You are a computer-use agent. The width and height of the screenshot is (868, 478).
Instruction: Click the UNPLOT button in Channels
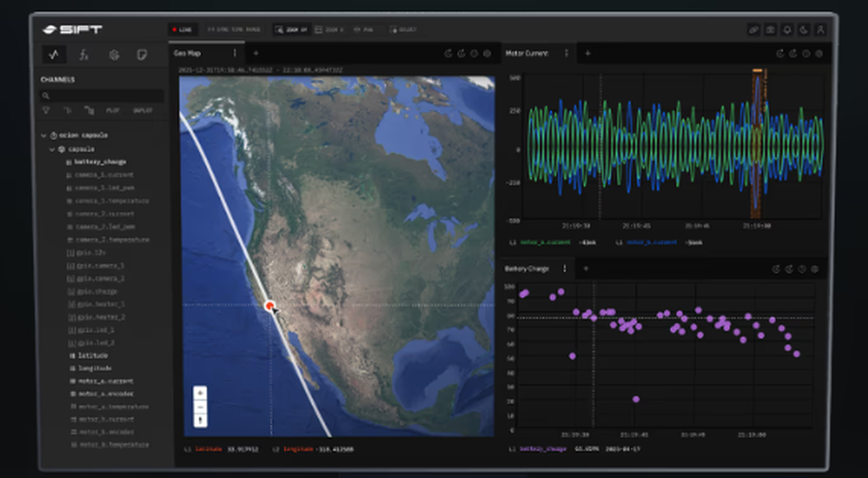[x=142, y=111]
